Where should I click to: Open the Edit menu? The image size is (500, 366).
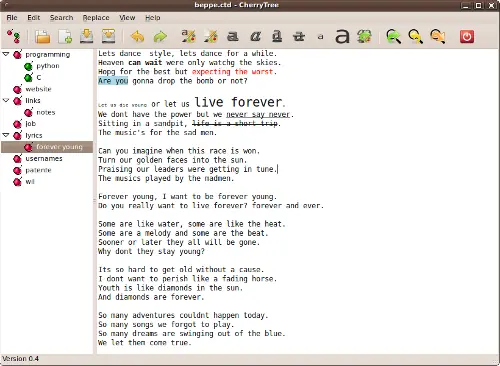click(x=34, y=18)
